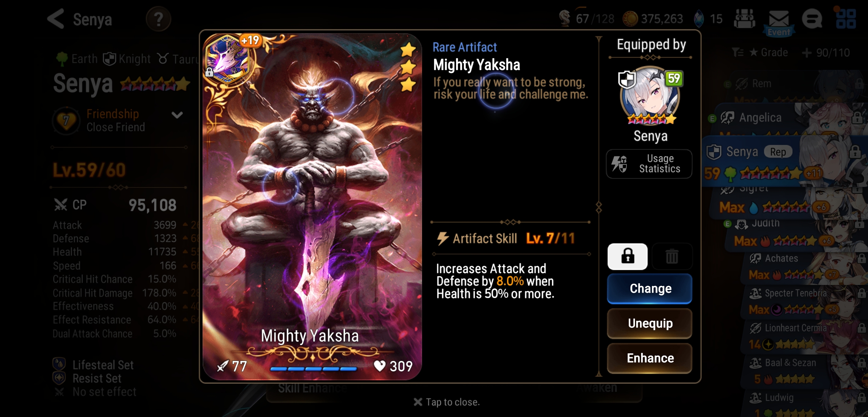The image size is (868, 417).
Task: Open the Grade sort filter
Action: click(x=760, y=53)
